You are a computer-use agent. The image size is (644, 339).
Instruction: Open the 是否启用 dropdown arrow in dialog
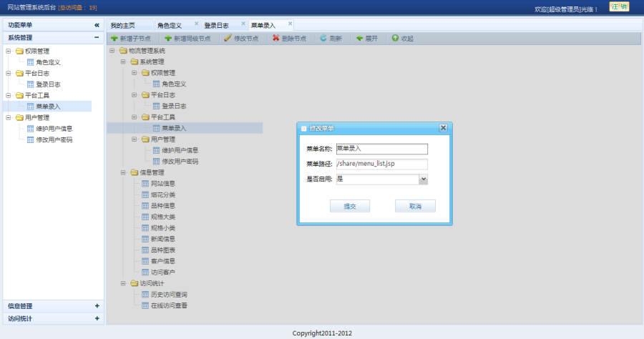click(x=423, y=179)
